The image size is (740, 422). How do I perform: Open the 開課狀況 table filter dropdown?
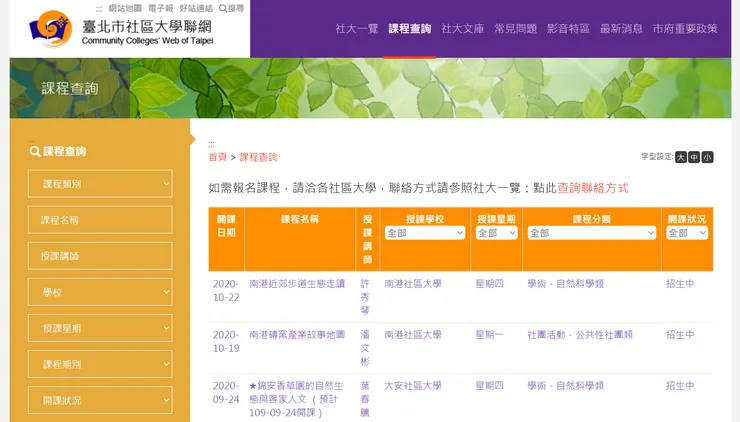[x=687, y=233]
